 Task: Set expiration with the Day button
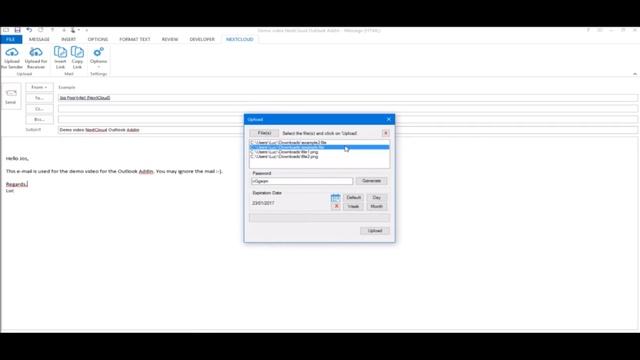(x=376, y=198)
